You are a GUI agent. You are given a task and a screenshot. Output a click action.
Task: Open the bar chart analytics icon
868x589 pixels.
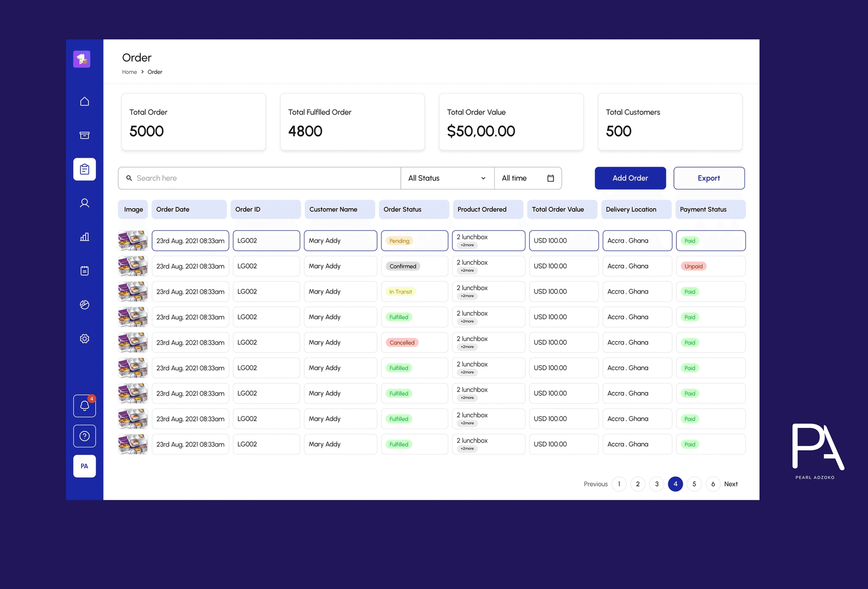coord(84,237)
